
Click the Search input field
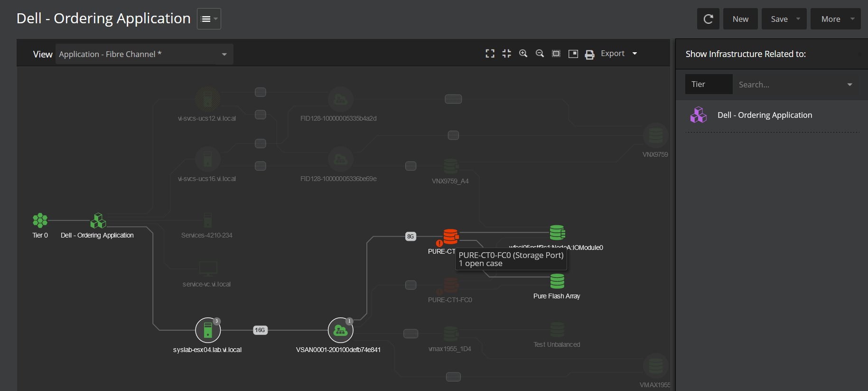click(788, 85)
